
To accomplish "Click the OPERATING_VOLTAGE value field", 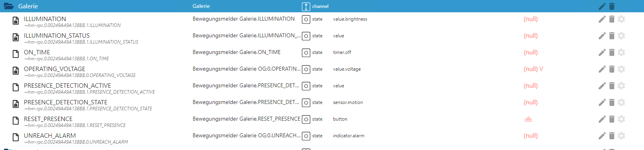I will click(x=533, y=69).
